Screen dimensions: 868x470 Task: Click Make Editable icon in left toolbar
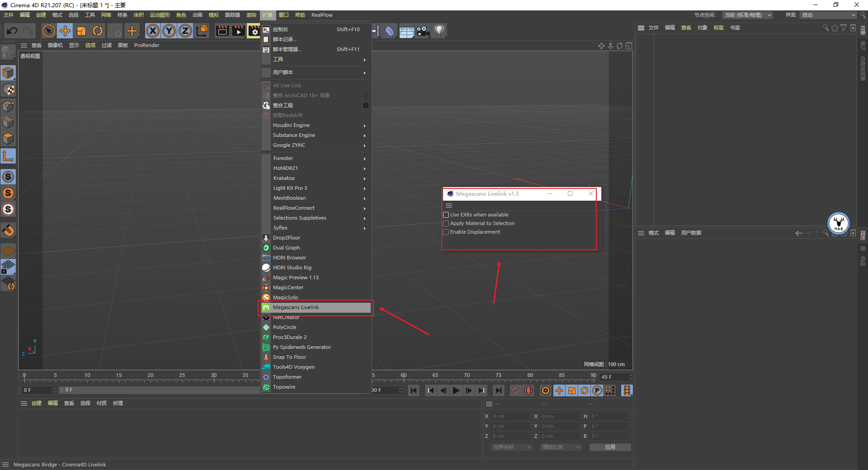coord(8,53)
